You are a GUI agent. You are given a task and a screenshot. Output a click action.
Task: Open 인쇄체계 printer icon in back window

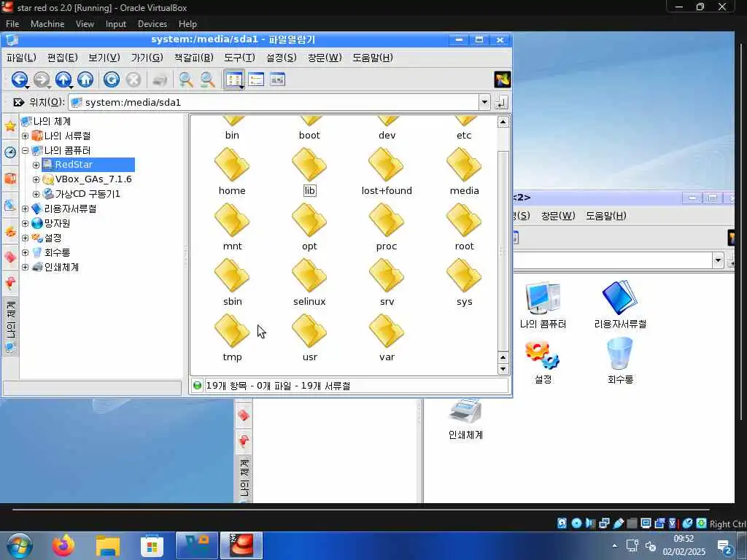coord(465,419)
